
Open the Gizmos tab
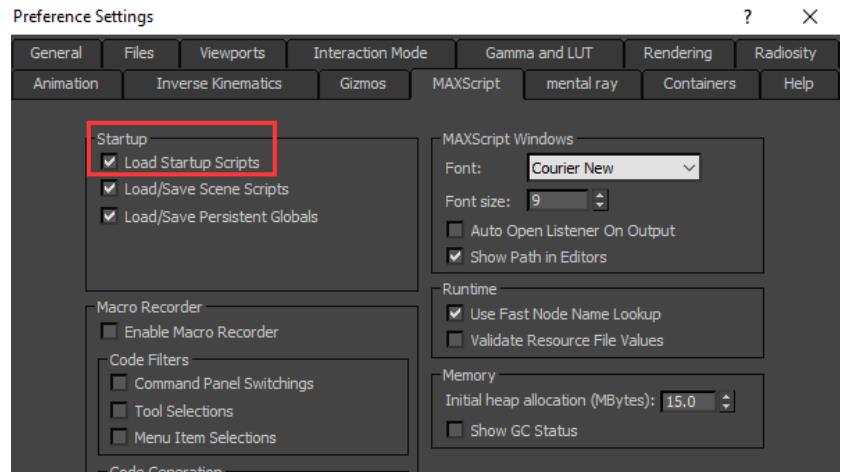tap(363, 84)
